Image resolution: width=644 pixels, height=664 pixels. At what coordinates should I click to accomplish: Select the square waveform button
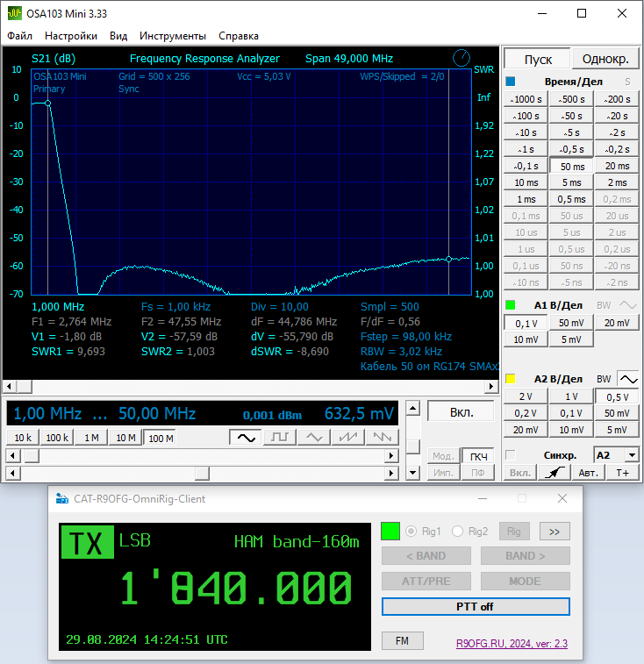pos(280,438)
